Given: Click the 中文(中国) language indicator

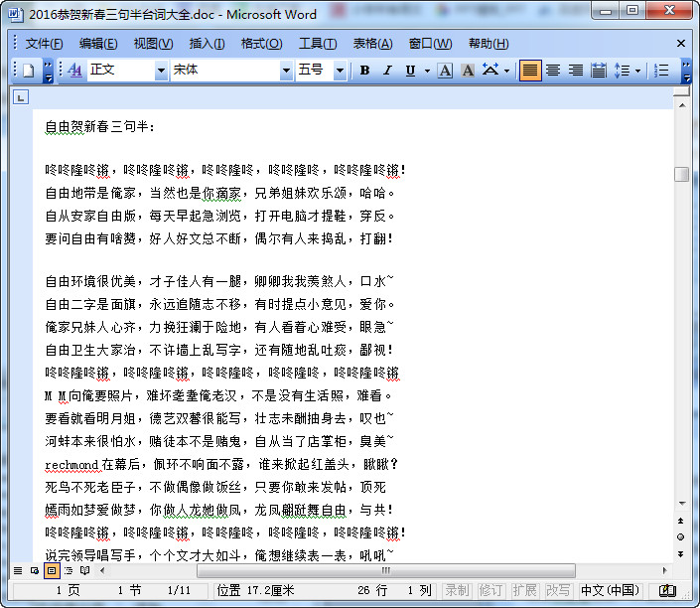Looking at the screenshot, I should tap(610, 590).
